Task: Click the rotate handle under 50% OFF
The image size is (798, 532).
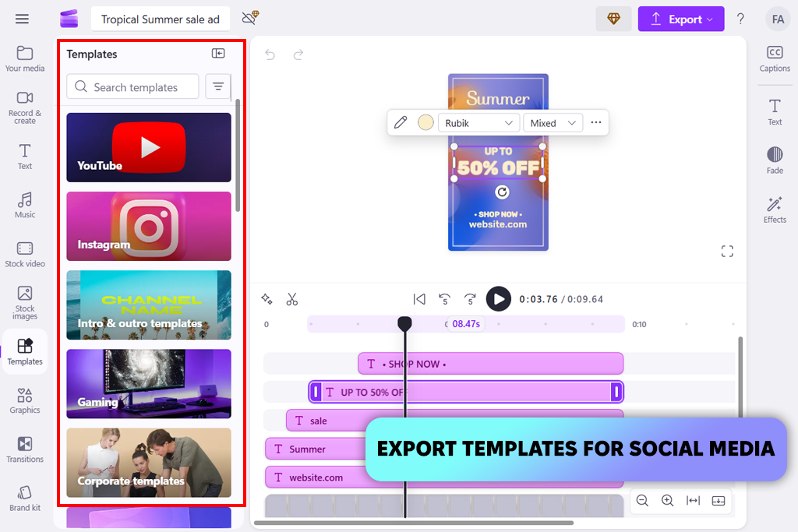Action: coord(503,192)
